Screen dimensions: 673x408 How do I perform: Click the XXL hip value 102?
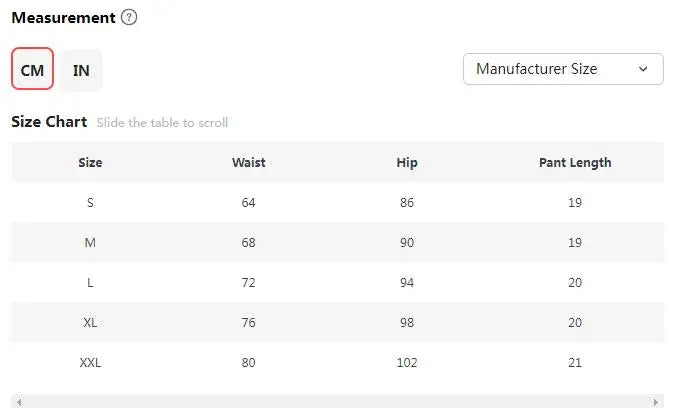click(x=407, y=363)
